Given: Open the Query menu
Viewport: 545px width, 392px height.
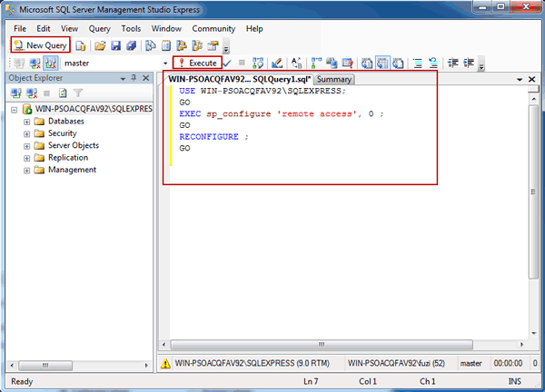Looking at the screenshot, I should pos(99,28).
